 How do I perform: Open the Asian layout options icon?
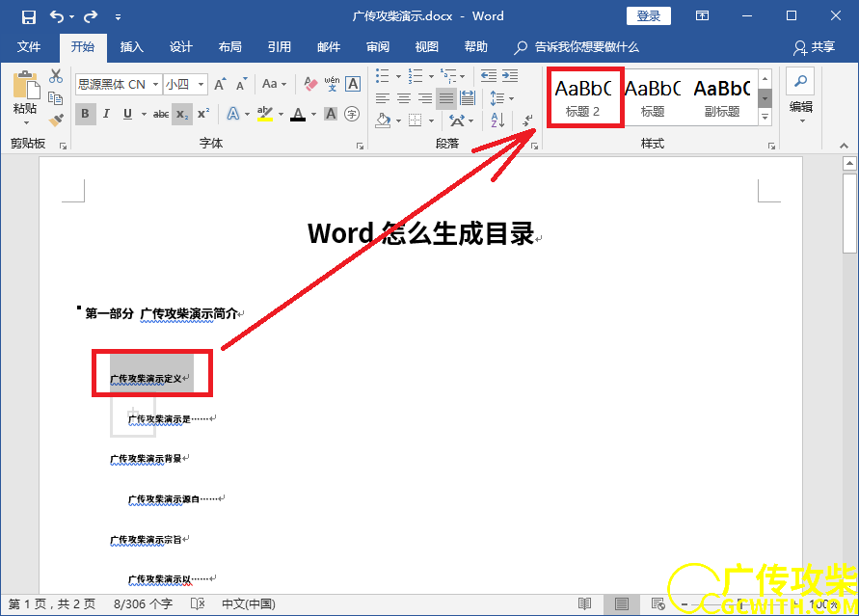click(x=457, y=120)
